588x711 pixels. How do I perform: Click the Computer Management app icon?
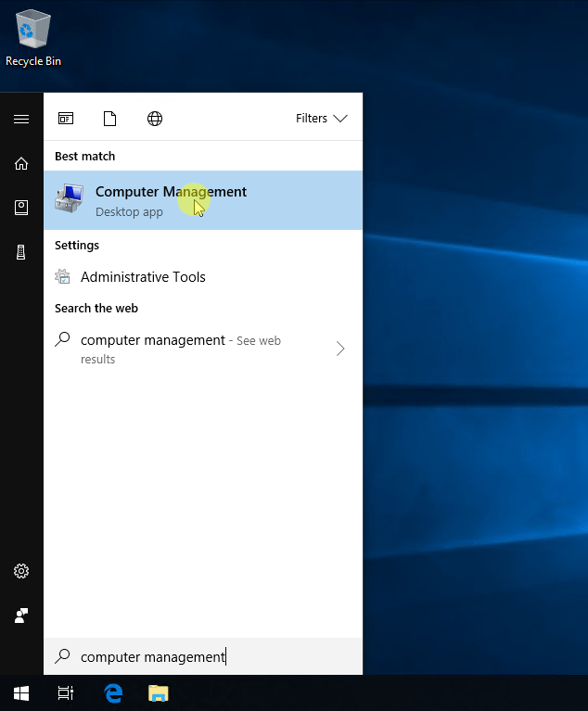pyautogui.click(x=70, y=198)
